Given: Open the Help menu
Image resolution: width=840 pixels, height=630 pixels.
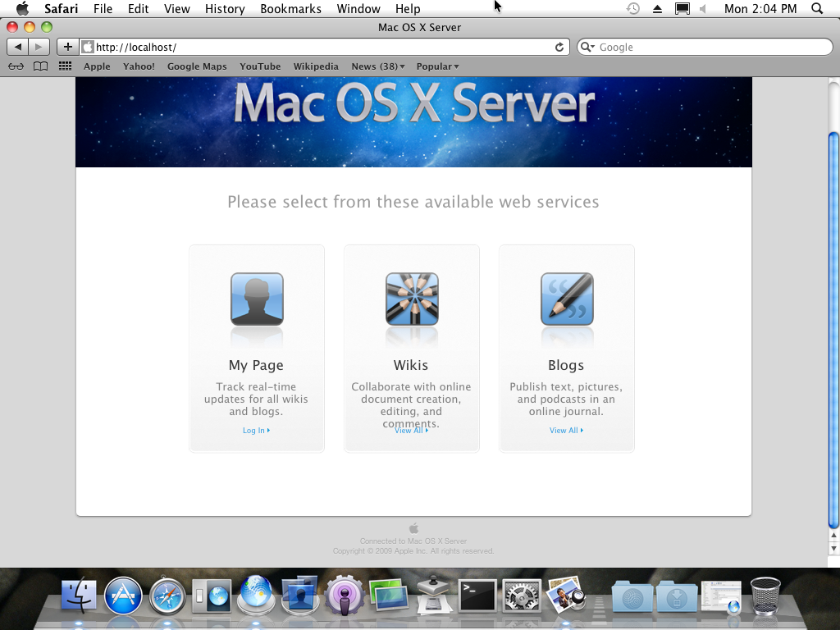Looking at the screenshot, I should coord(408,8).
